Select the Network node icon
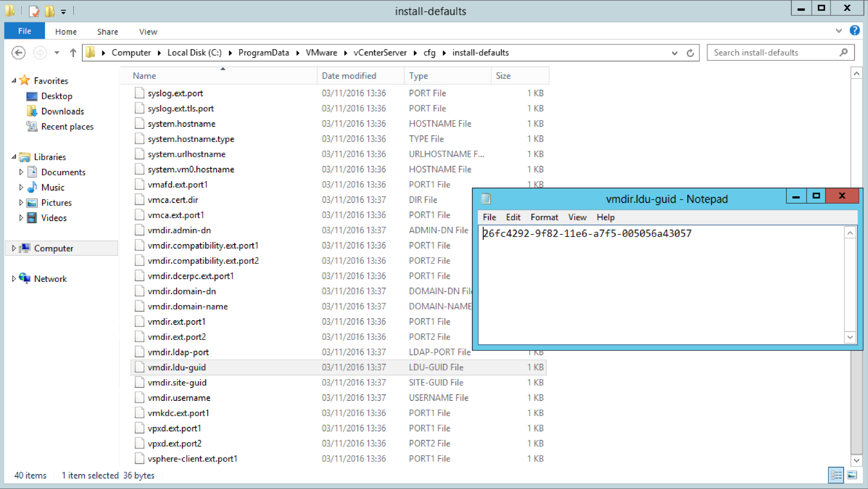 [24, 278]
